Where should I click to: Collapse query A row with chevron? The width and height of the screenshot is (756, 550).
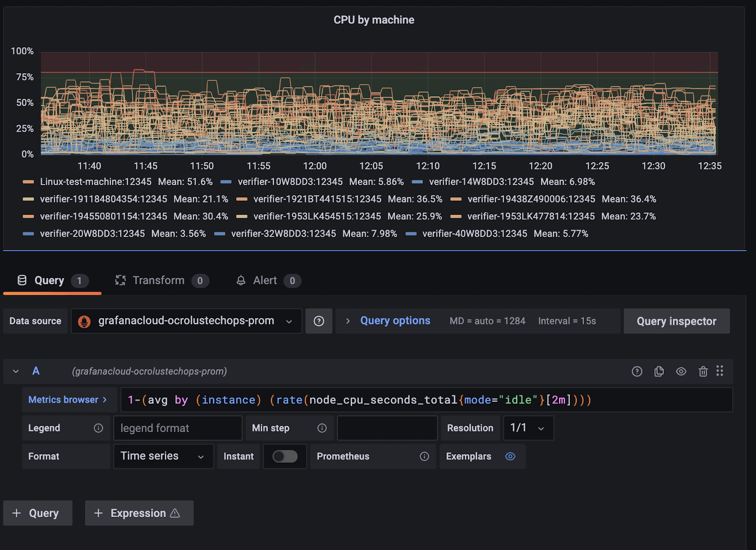pyautogui.click(x=16, y=372)
